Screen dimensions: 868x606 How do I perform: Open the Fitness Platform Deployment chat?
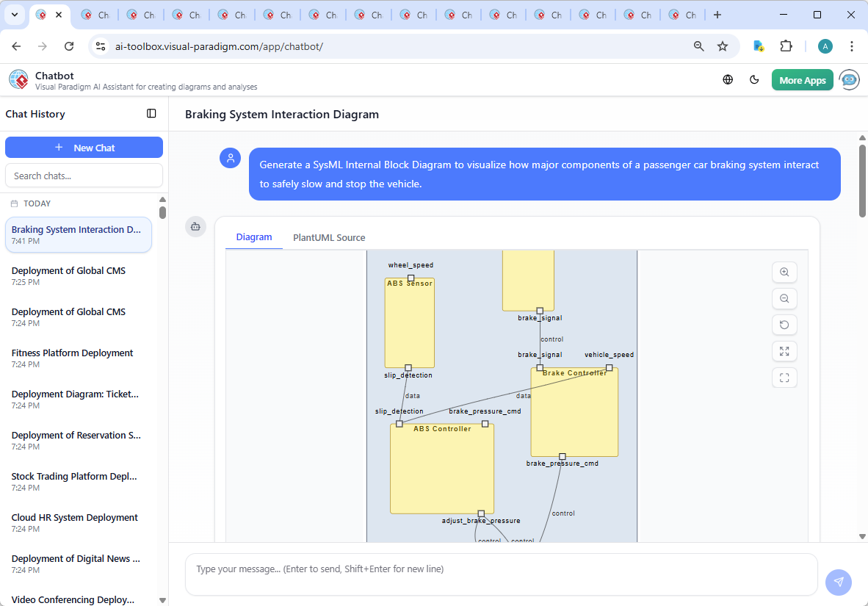click(72, 357)
